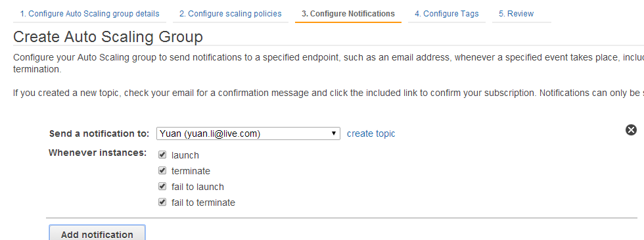The height and width of the screenshot is (240, 644).
Task: Select the Configure Notifications tab
Action: pyautogui.click(x=348, y=14)
